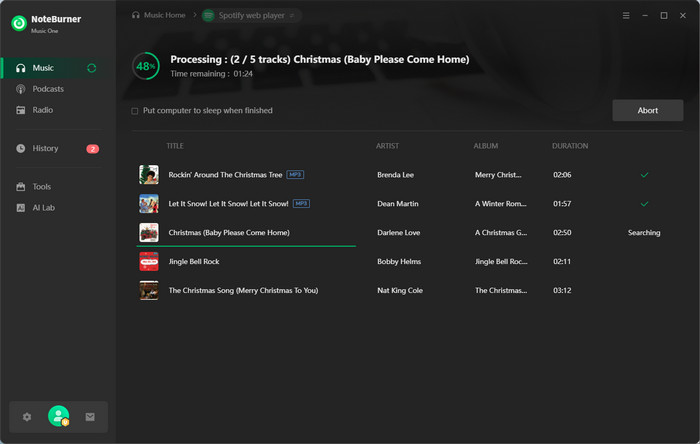700x444 pixels.
Task: Click the Searching status text
Action: click(644, 232)
